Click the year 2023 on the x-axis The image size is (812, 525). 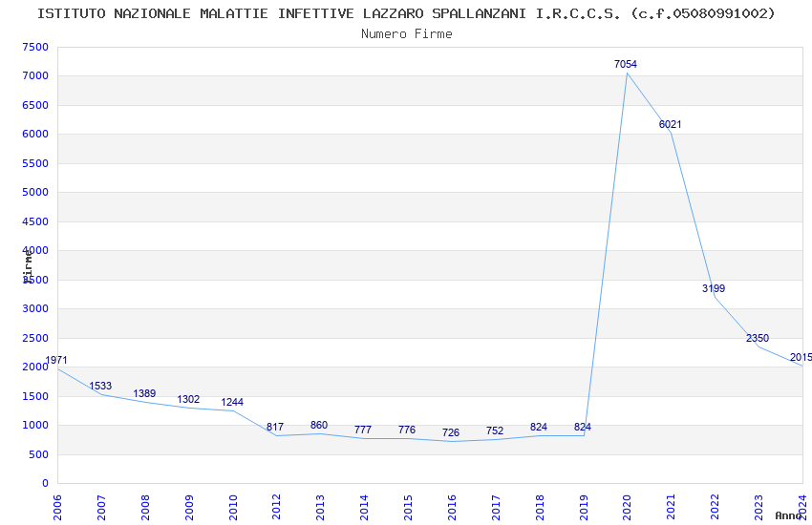pyautogui.click(x=759, y=508)
